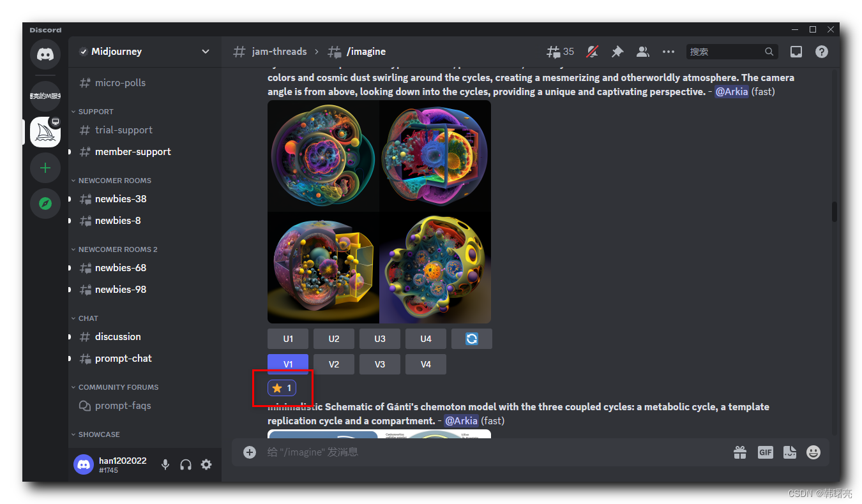Open the generated four-image grid
Screen dimensions: 862x504
(379, 212)
